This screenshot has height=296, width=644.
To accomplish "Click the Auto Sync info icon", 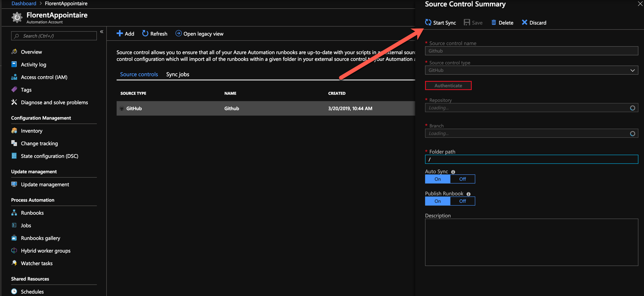I will click(453, 172).
